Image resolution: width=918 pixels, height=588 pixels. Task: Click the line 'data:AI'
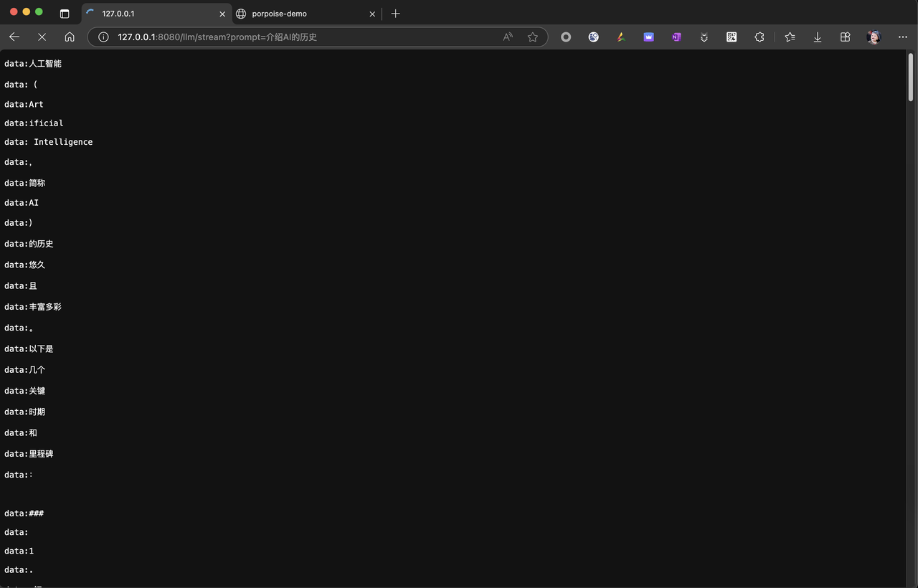pyautogui.click(x=22, y=203)
